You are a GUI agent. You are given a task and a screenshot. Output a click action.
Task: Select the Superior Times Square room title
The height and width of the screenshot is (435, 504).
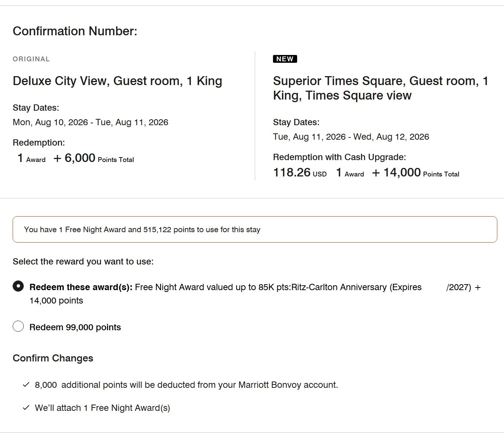point(381,88)
